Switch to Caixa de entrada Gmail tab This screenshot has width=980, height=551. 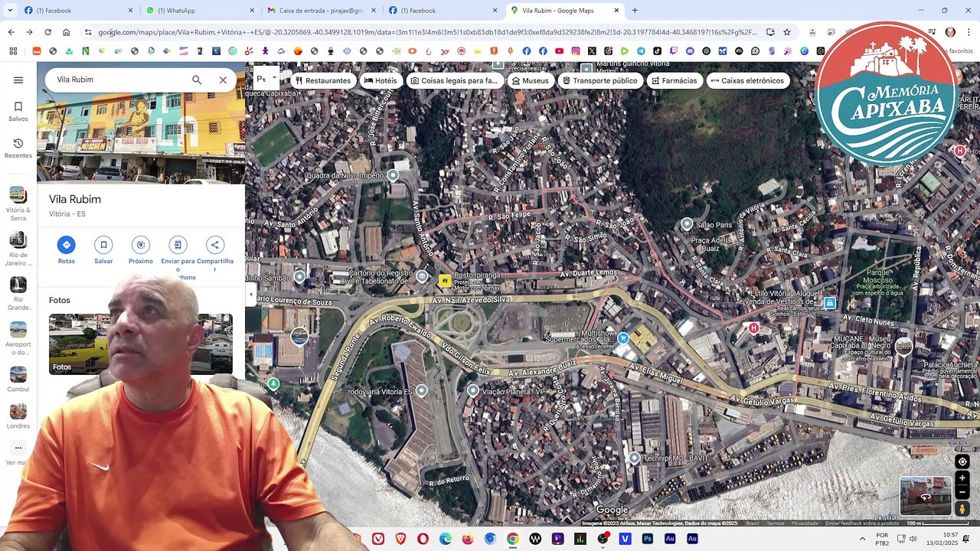(x=320, y=11)
